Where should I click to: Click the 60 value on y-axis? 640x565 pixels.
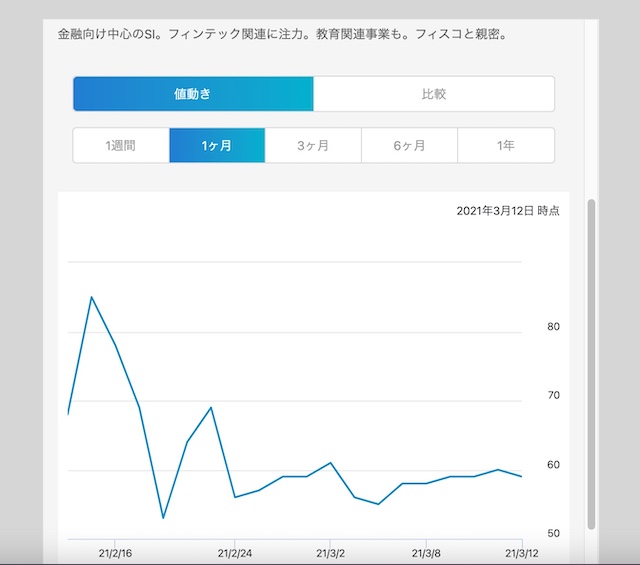click(553, 465)
